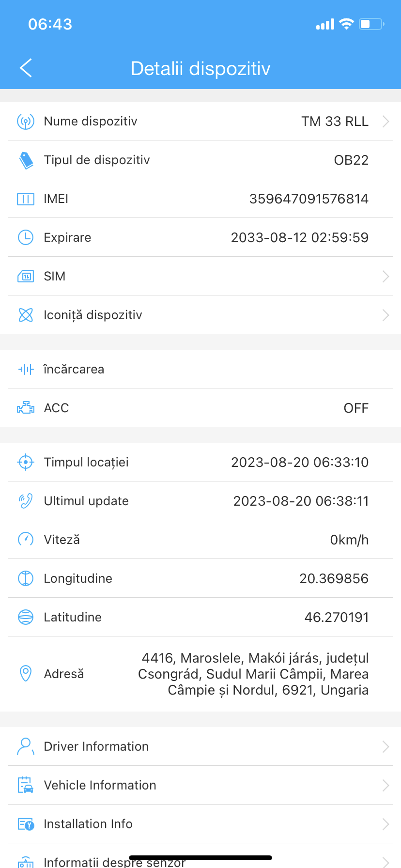The width and height of the screenshot is (401, 868).
Task: Tap the speedometer icon beside Viteză
Action: [26, 540]
